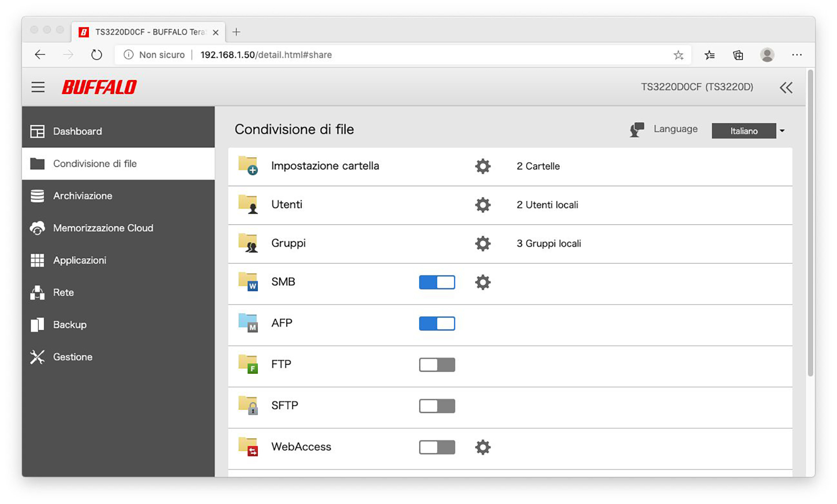Screen dimensions: 837x504
Task: Select Backup in the sidebar menu
Action: (70, 325)
